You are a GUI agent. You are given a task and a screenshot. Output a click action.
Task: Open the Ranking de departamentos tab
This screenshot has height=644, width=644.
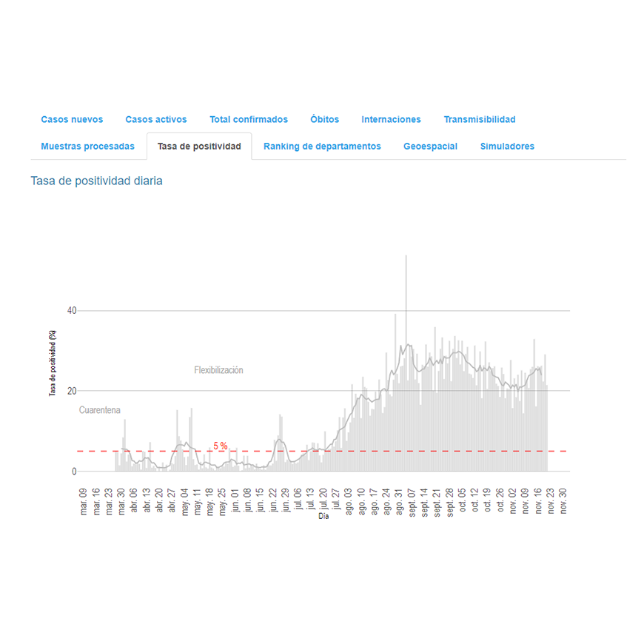322,147
